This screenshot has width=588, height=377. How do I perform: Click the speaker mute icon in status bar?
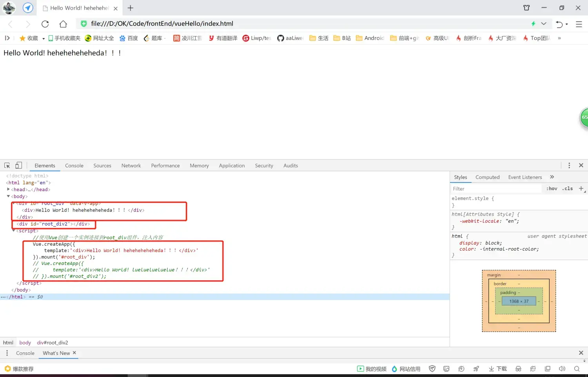tap(562, 369)
